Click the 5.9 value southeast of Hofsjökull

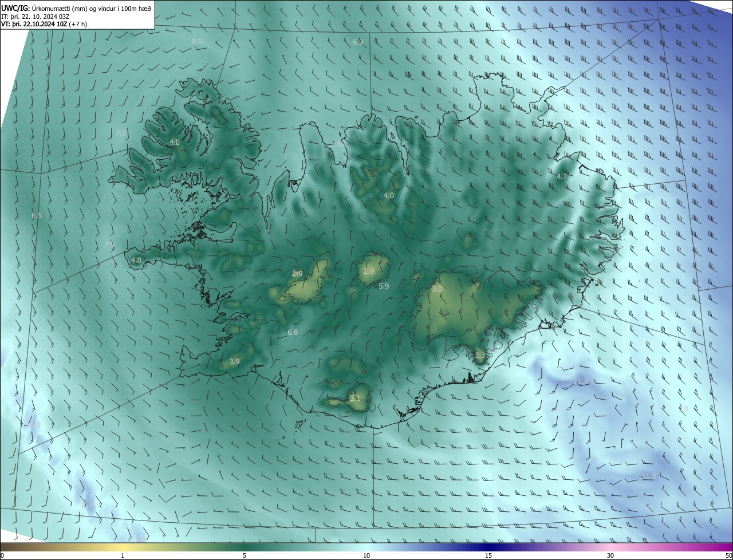(384, 286)
